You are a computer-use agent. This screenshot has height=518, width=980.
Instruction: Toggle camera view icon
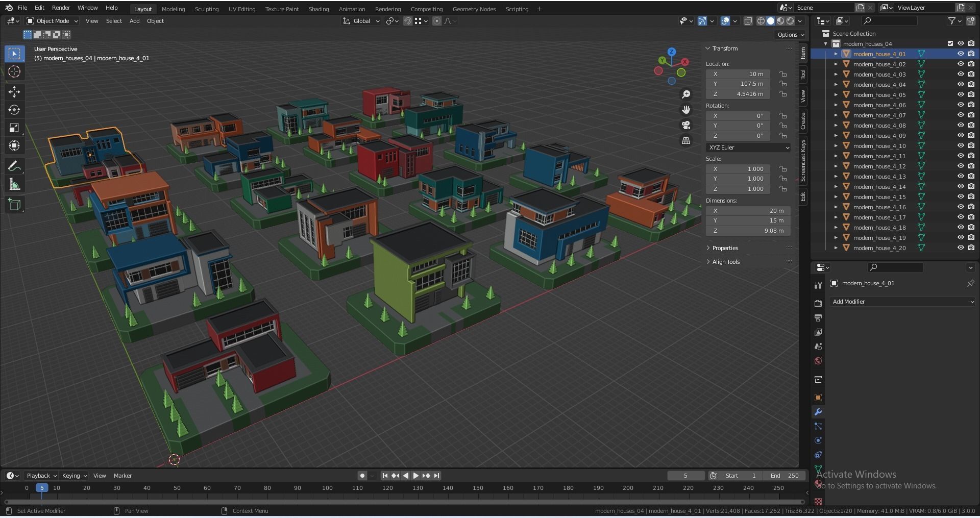[x=686, y=125]
